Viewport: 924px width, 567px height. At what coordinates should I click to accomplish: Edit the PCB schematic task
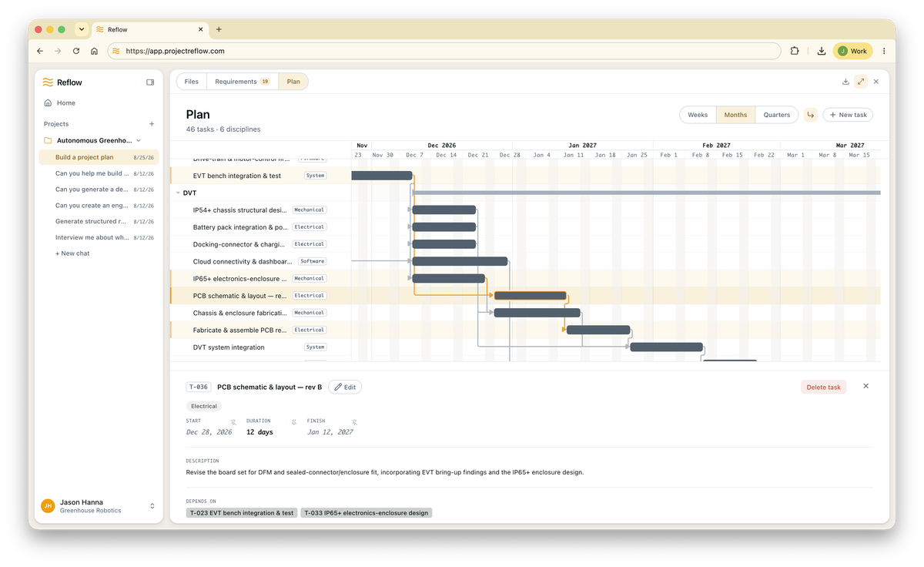[x=345, y=387]
